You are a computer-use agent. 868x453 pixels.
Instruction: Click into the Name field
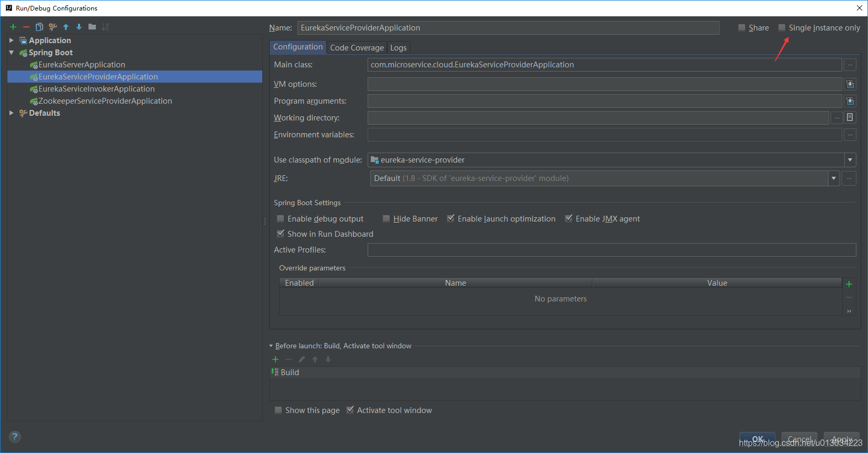pyautogui.click(x=508, y=28)
